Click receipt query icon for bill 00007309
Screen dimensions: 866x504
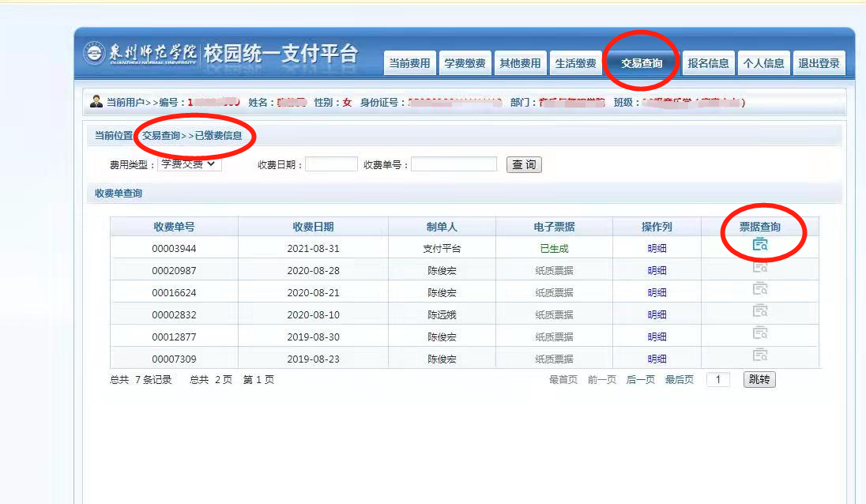[x=760, y=355]
